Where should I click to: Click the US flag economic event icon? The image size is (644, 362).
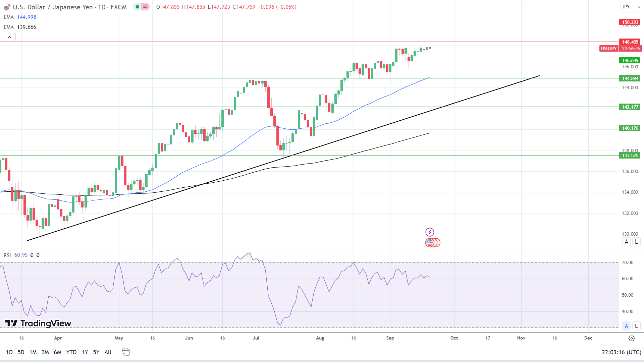[430, 243]
